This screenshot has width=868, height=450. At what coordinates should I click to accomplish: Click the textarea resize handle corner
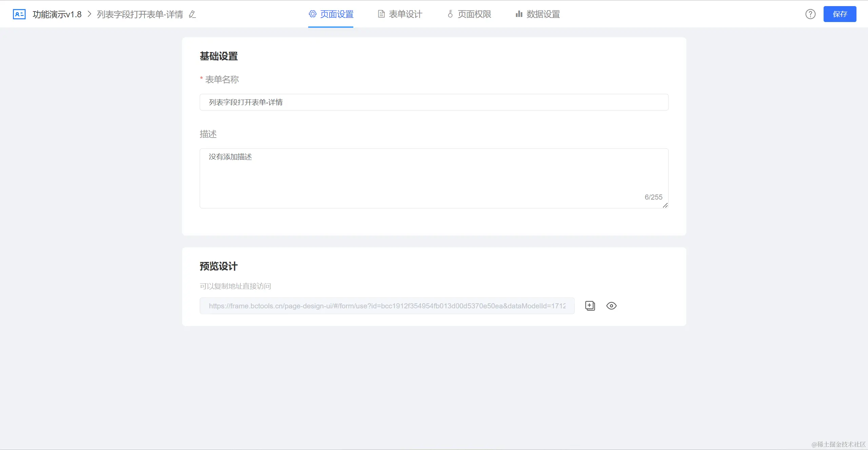(665, 205)
